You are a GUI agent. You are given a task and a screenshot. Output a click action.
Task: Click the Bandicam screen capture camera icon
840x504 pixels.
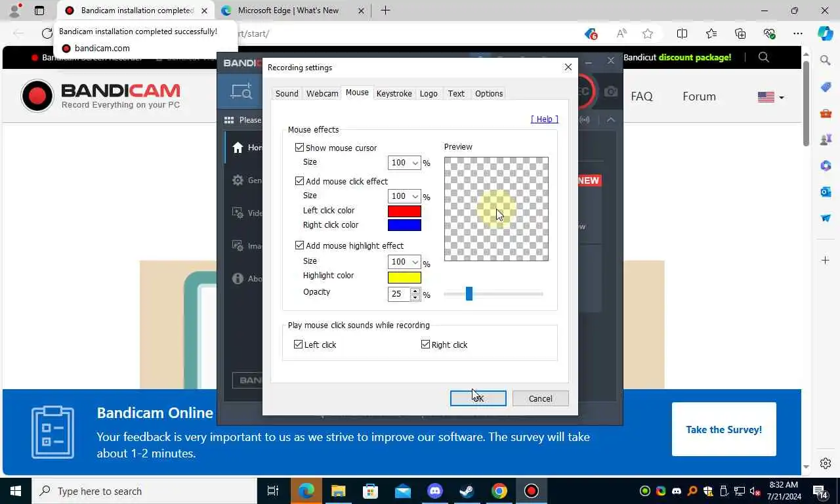tap(611, 92)
